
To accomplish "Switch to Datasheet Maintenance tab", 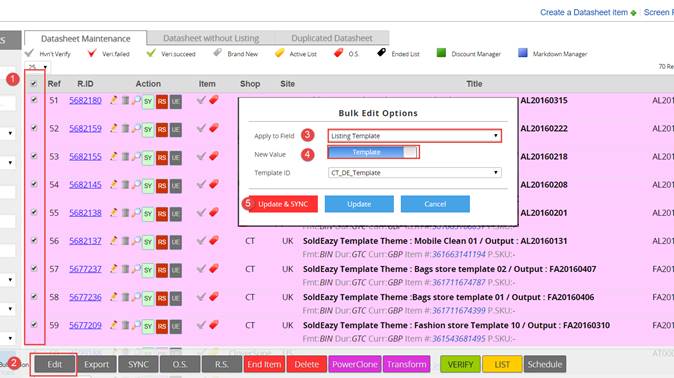I will click(86, 38).
